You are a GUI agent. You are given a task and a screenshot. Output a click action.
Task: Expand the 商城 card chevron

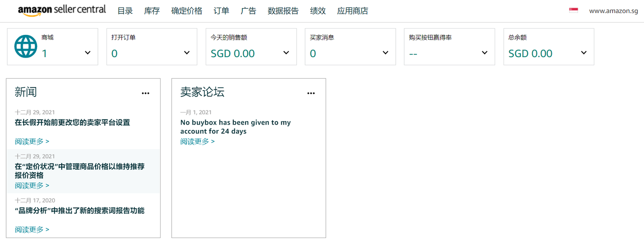point(88,53)
